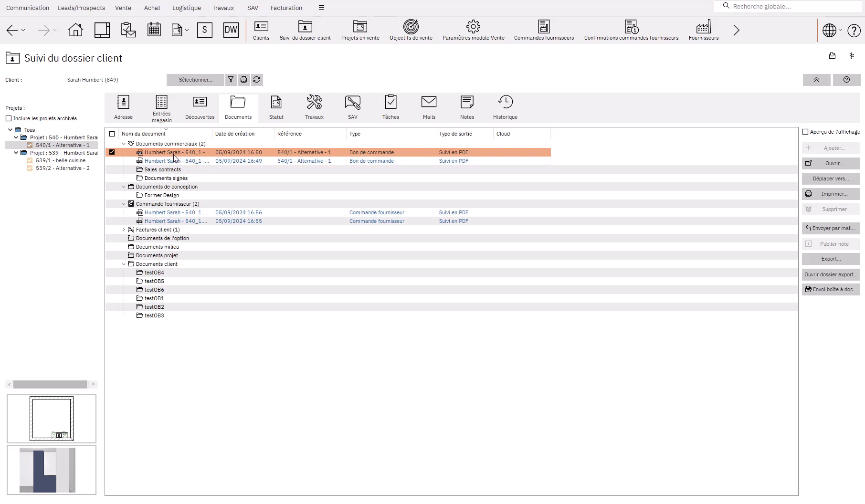
Task: Collapse the Commande fournisseur (2) group
Action: [124, 204]
